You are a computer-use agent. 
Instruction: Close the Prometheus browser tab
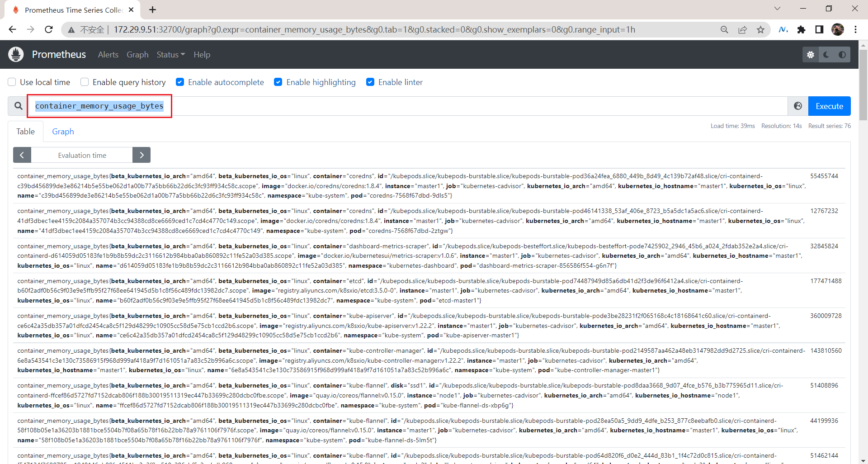click(131, 9)
